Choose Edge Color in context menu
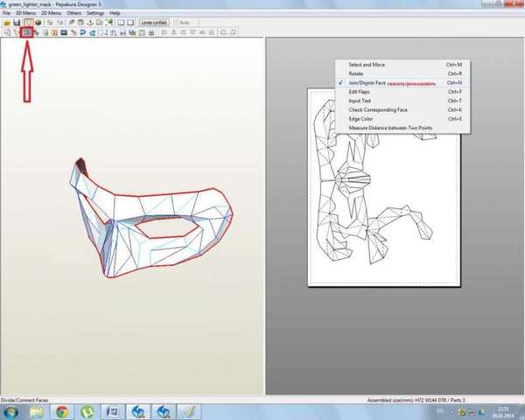The image size is (525, 420). click(x=402, y=119)
